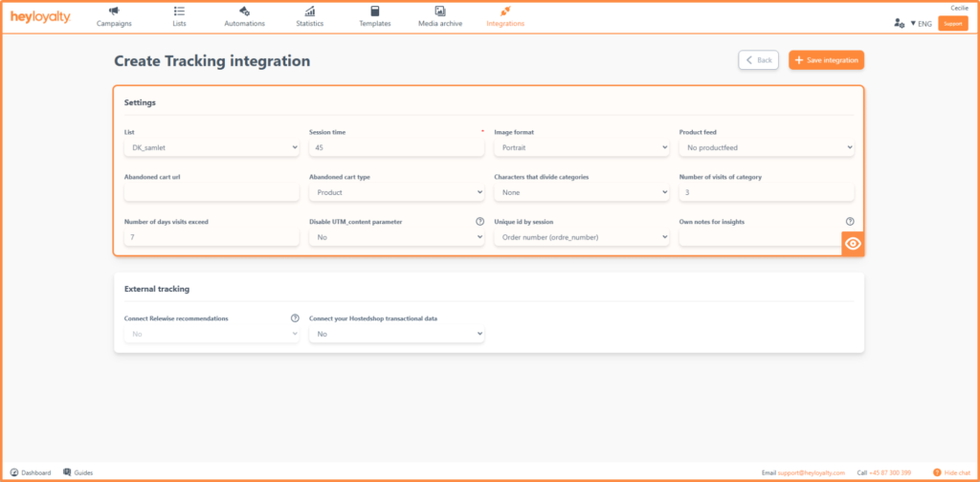The height and width of the screenshot is (482, 980).
Task: Open the user account settings icon
Action: click(898, 23)
